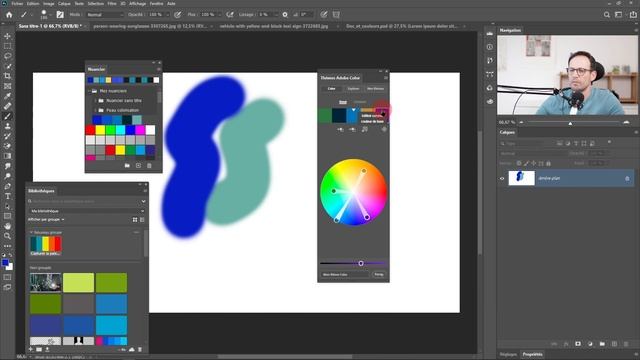Select the Zoom tool
640x360 pixels.
coord(7,236)
